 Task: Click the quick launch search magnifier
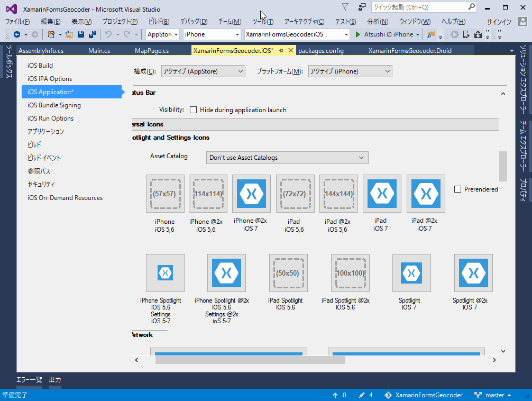point(471,7)
